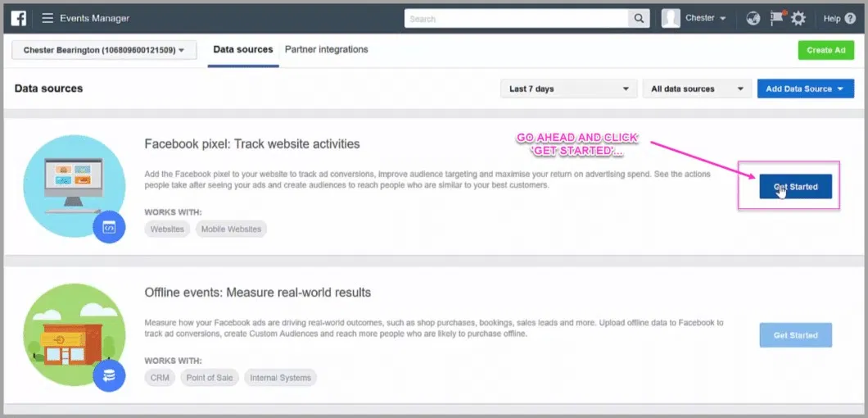Click the Internal Systems tag
The width and height of the screenshot is (868, 418).
(281, 378)
